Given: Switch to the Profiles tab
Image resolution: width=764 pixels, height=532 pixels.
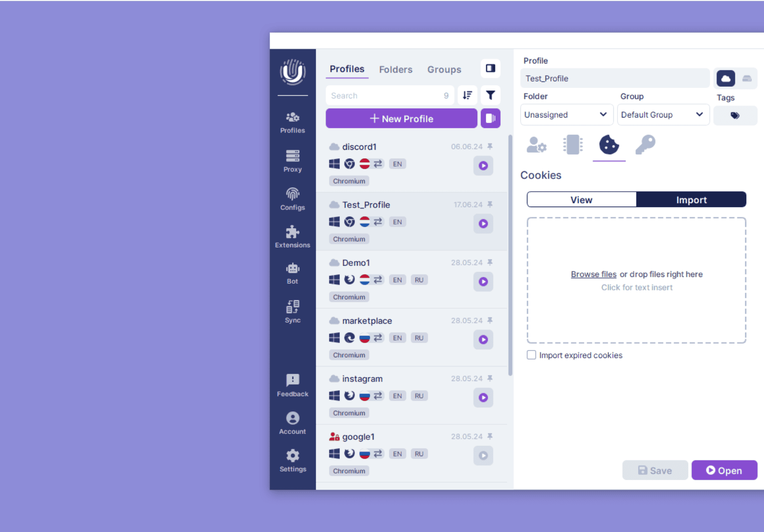Looking at the screenshot, I should point(347,69).
